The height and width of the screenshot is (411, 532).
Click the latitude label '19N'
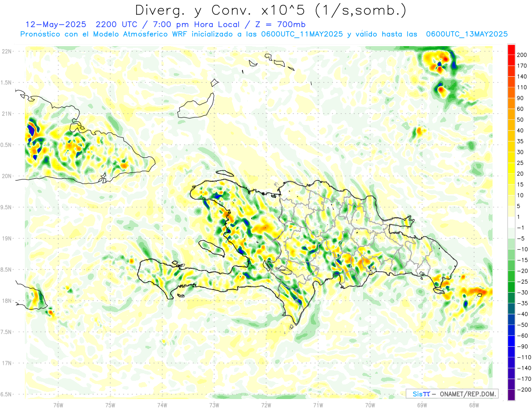(7, 239)
